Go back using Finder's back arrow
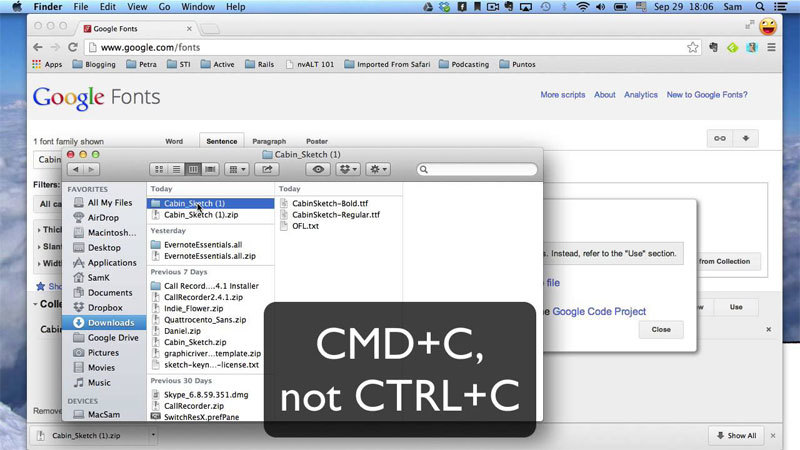 (x=76, y=170)
